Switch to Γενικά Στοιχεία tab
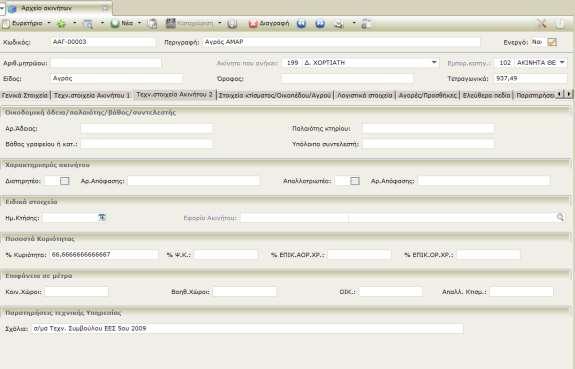The image size is (575, 369). tap(25, 95)
